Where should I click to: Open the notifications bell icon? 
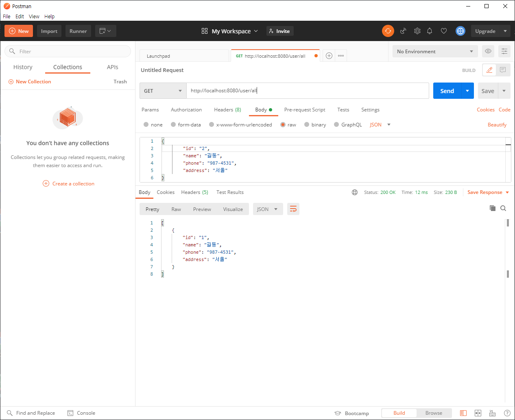pos(430,31)
